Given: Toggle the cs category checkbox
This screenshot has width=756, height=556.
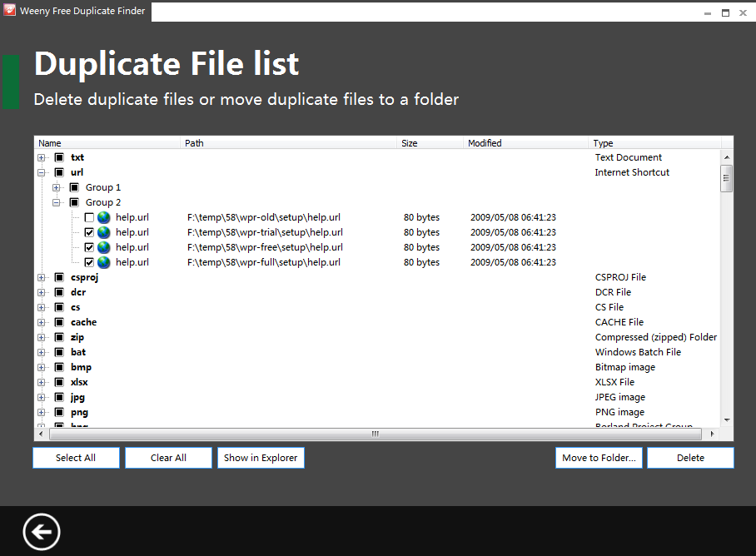Looking at the screenshot, I should click(x=59, y=307).
